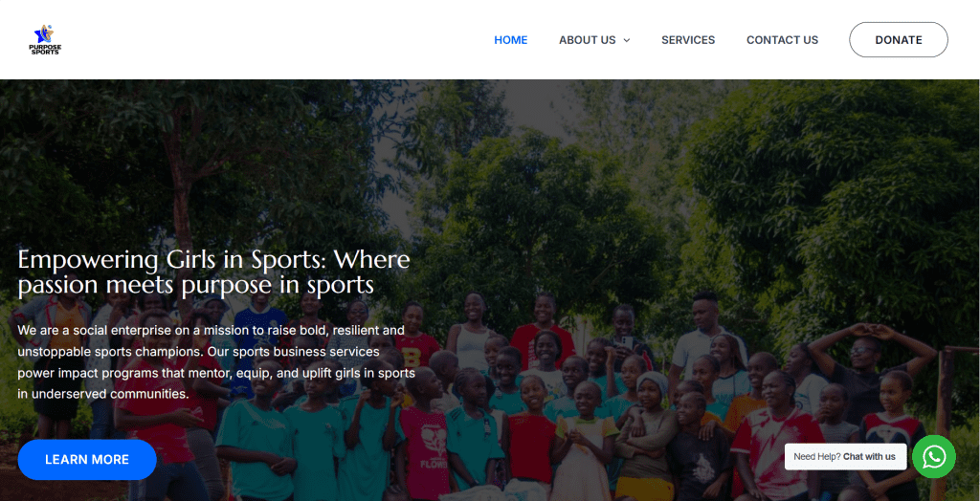Open the Contact Us page
980x501 pixels.
pos(782,40)
